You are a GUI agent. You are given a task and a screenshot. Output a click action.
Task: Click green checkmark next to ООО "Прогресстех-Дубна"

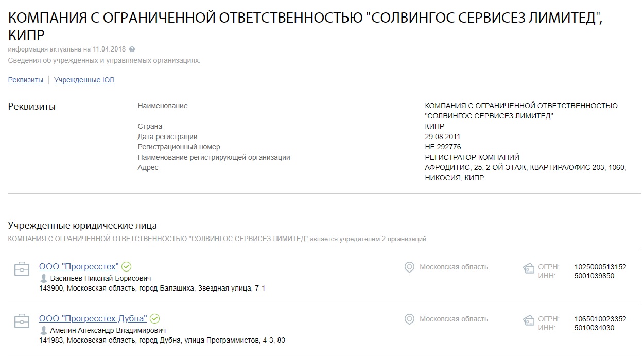(x=154, y=319)
